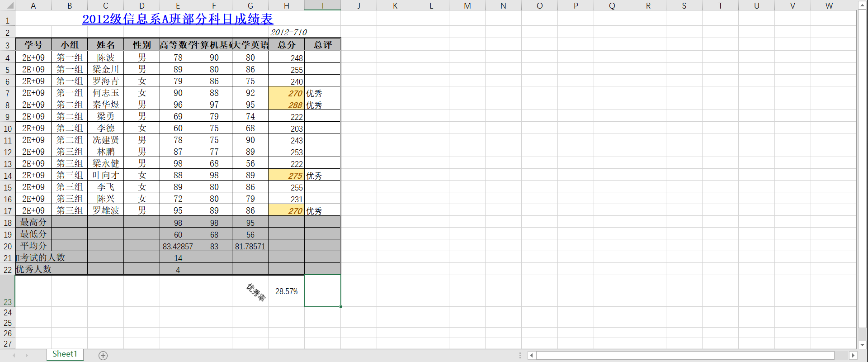Click the 性别 header cell

coord(142,45)
